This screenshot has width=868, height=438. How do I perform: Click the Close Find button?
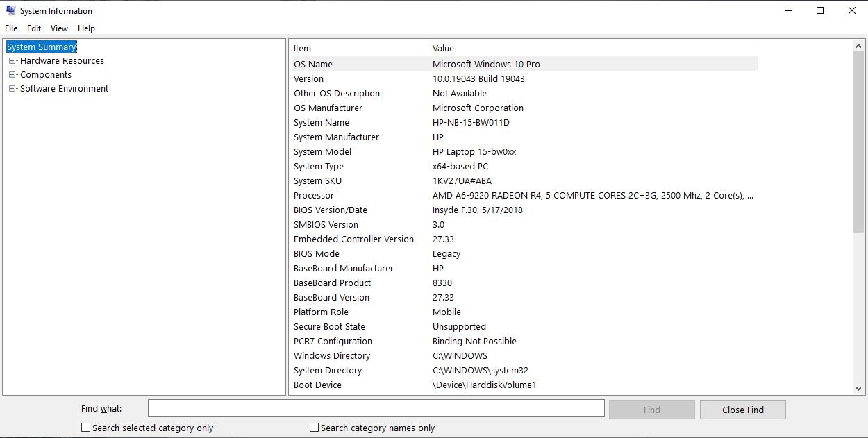click(742, 410)
